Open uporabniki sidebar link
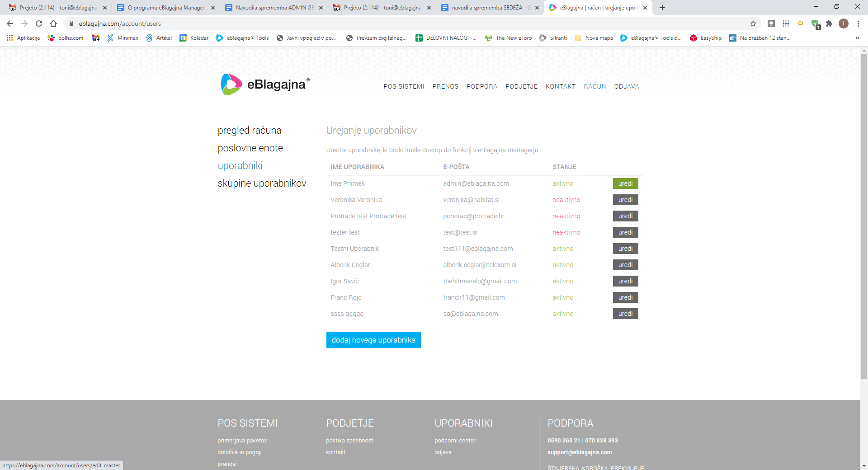This screenshot has height=470, width=868. click(240, 166)
